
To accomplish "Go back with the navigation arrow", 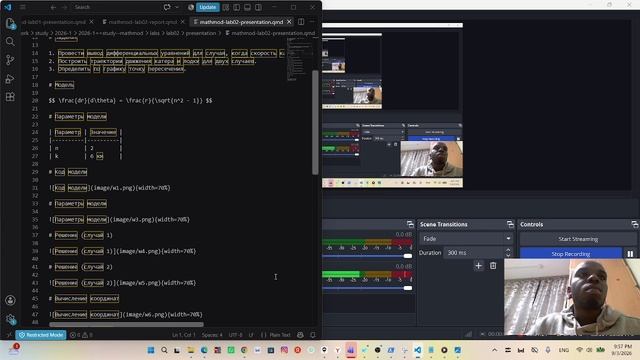I will click(x=53, y=7).
